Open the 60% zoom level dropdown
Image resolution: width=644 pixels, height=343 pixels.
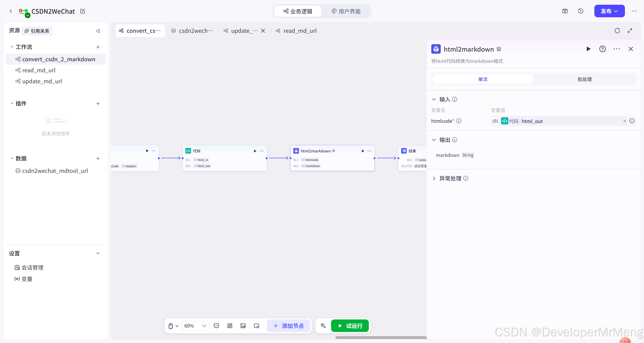195,326
